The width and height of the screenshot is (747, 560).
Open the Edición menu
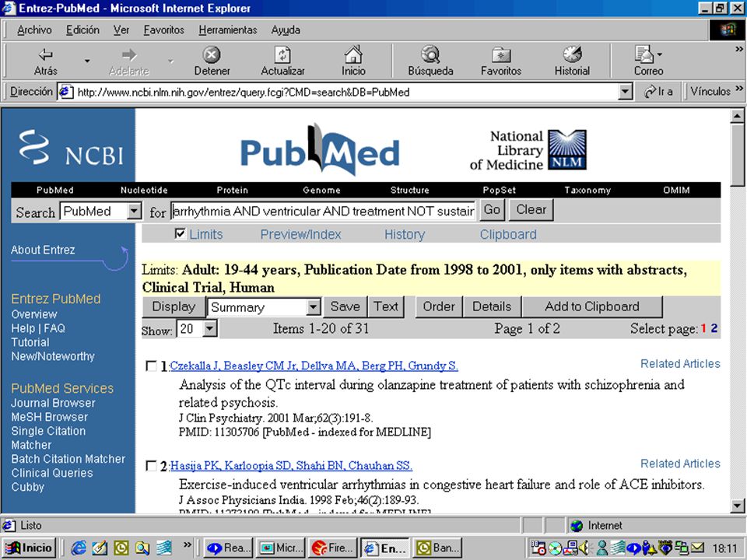pos(83,30)
